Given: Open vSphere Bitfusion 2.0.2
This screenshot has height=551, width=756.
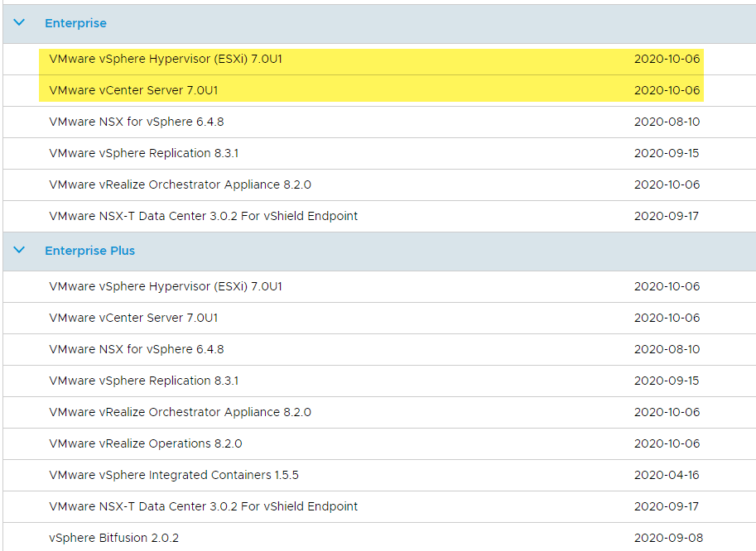Looking at the screenshot, I should point(113,538).
